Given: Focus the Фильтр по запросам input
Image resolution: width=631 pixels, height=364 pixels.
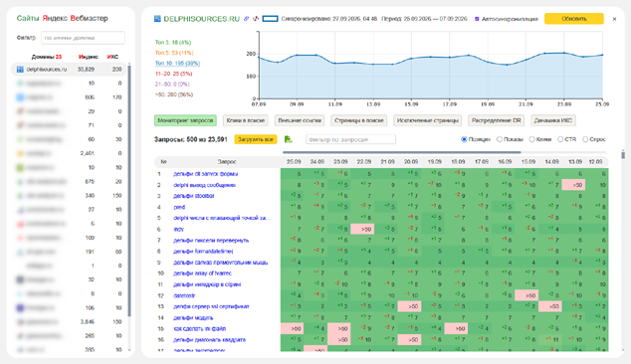Looking at the screenshot, I should pos(350,139).
